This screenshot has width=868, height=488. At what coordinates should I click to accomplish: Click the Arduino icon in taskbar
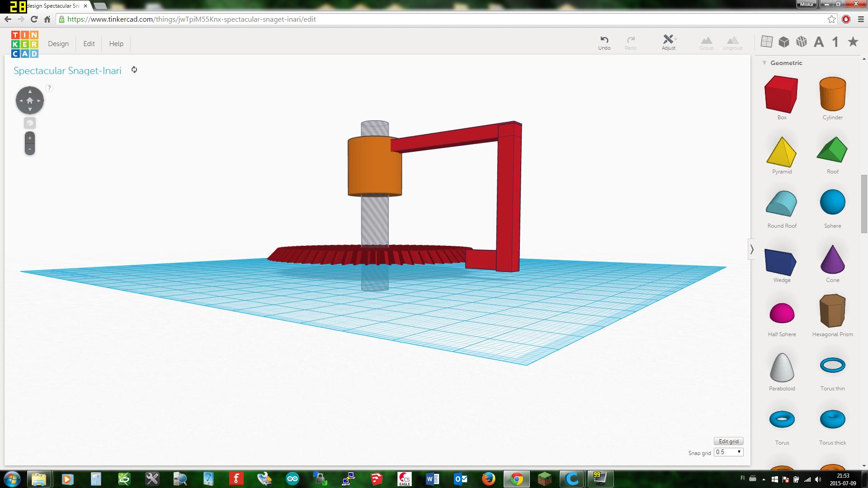(x=292, y=479)
